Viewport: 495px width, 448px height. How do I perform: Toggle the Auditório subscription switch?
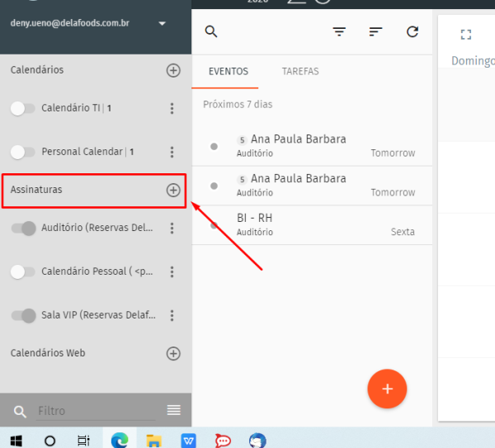pos(24,229)
